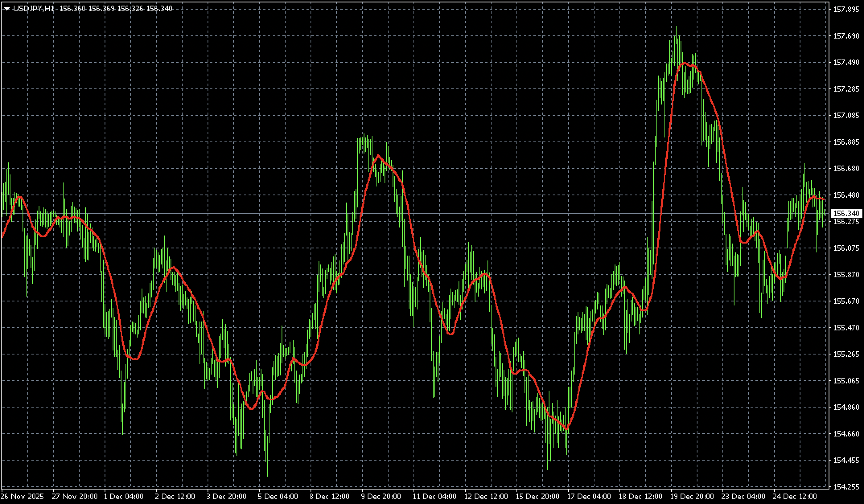Click the small triangle before USDJPY,H1
Image resolution: width=864 pixels, height=504 pixels.
[7, 9]
